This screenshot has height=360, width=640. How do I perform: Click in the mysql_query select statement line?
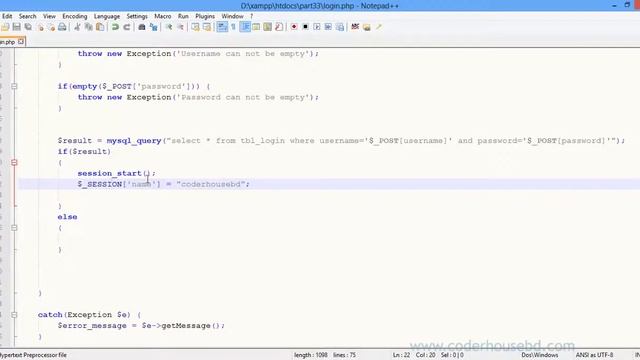click(x=341, y=141)
